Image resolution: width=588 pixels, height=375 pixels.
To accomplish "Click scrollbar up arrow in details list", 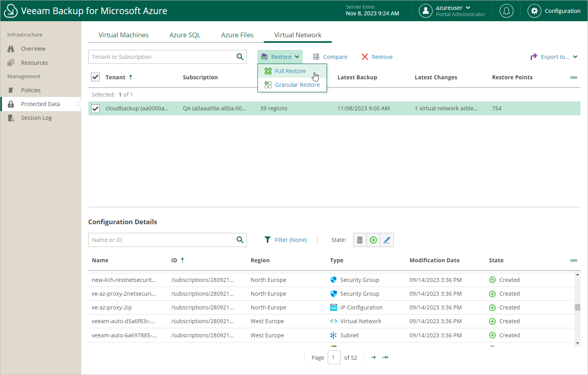I will 577,274.
